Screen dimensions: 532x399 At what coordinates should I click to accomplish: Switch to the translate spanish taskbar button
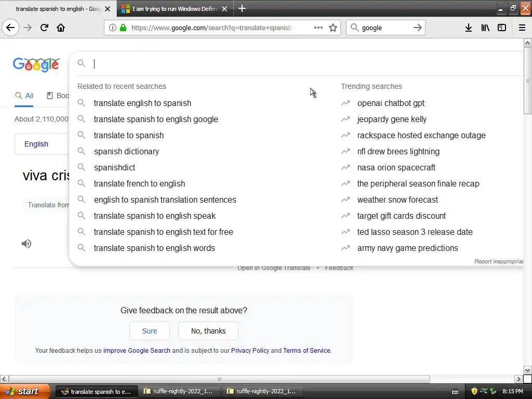[97, 391]
